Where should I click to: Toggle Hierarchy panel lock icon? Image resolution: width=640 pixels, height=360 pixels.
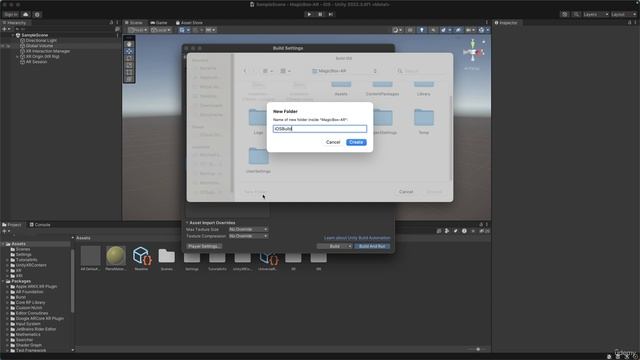111,23
